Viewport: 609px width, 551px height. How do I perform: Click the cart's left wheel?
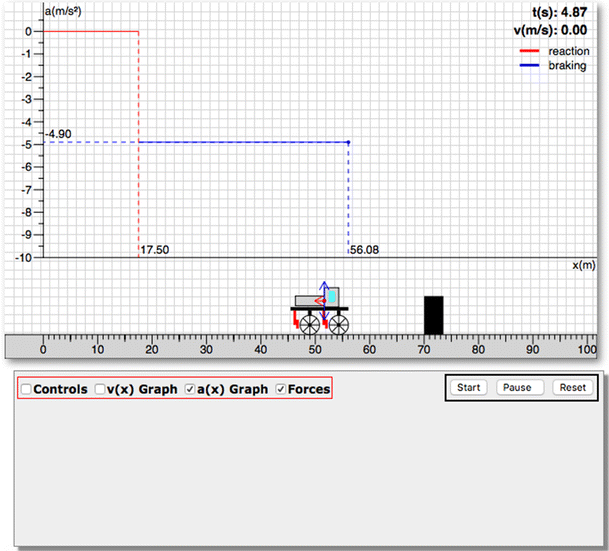click(x=309, y=324)
